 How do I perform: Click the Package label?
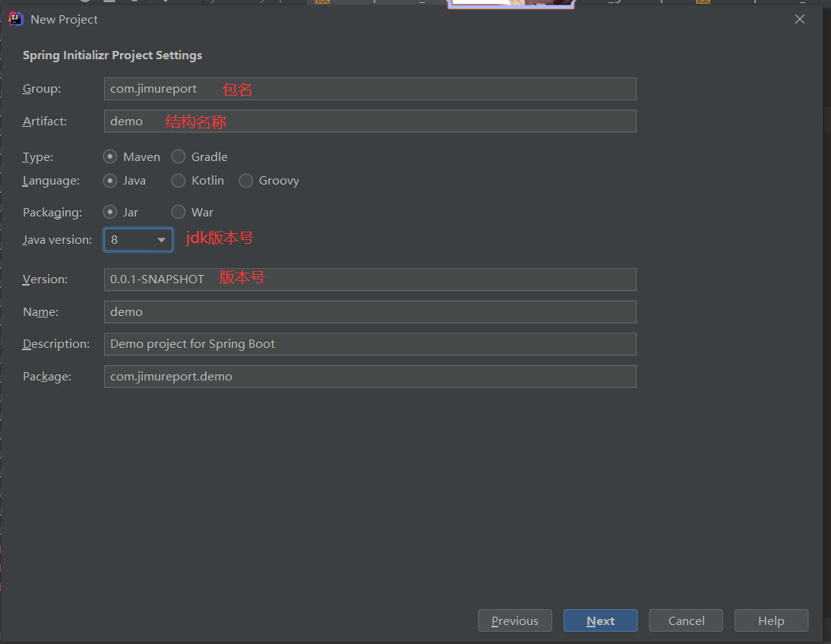[47, 377]
